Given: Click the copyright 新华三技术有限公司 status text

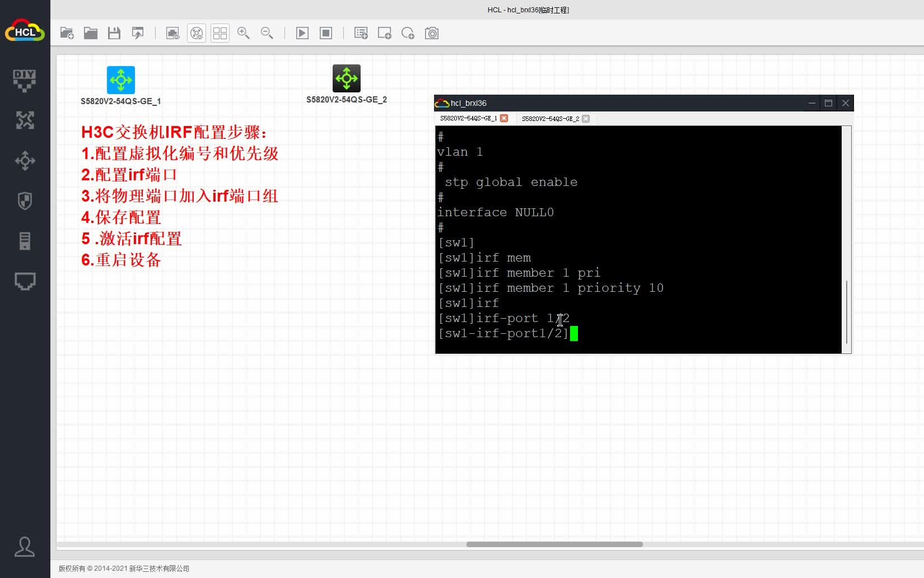Looking at the screenshot, I should coord(124,568).
